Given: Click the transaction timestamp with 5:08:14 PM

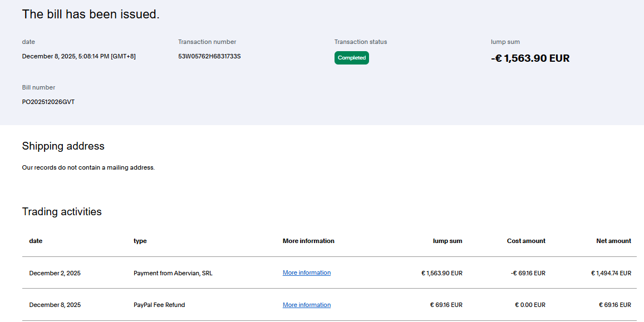Looking at the screenshot, I should point(78,56).
